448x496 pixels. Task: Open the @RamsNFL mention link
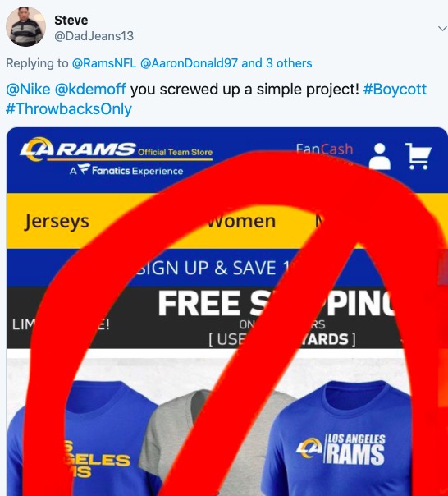(104, 63)
